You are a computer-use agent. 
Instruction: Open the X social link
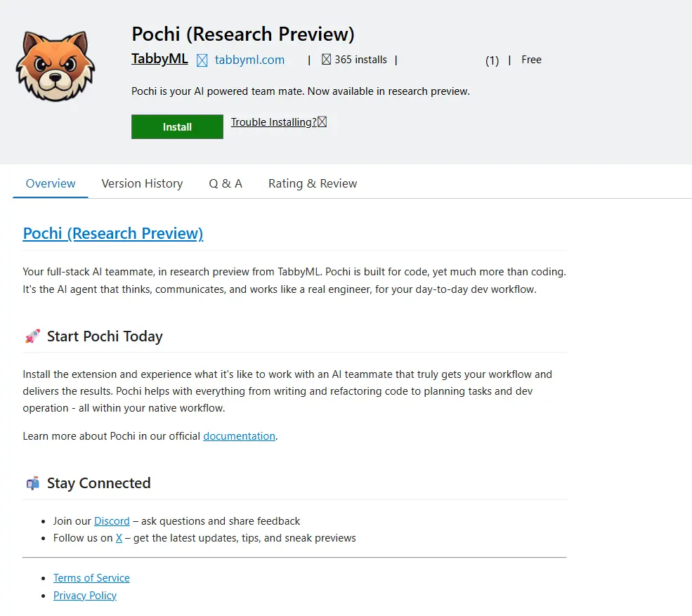coord(119,538)
